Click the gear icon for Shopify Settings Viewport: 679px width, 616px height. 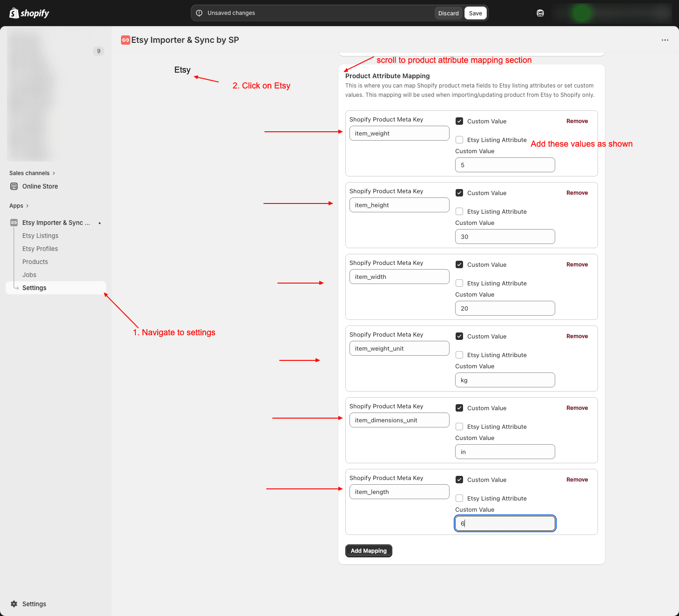click(14, 604)
